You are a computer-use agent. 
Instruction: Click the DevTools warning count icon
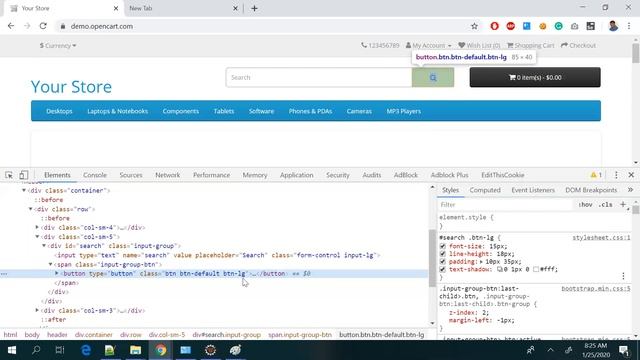click(596, 175)
